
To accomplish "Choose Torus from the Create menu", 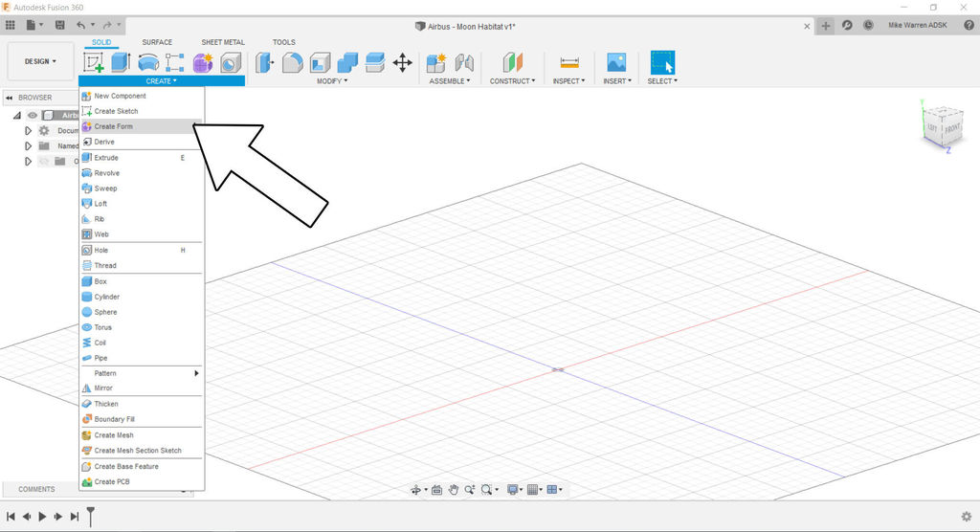I will [103, 327].
